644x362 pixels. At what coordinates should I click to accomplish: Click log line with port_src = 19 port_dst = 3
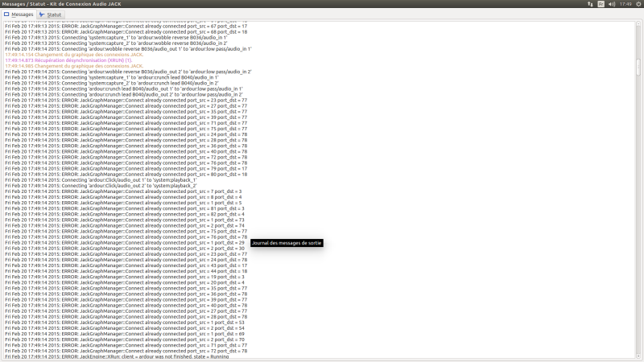click(125, 277)
